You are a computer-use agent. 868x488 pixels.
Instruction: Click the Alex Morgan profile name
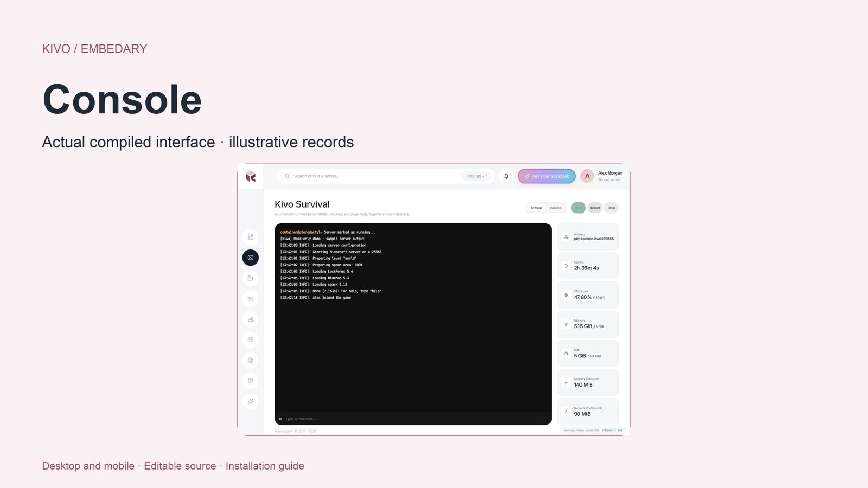pyautogui.click(x=610, y=173)
